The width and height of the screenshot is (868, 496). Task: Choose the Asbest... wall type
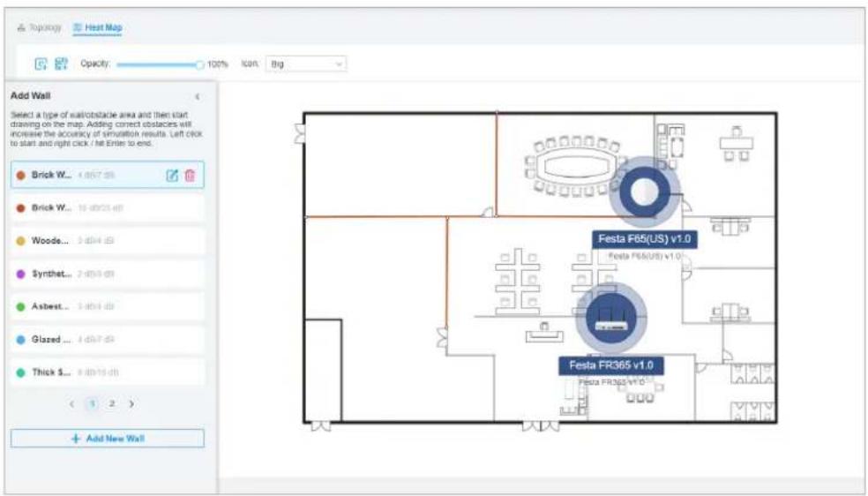click(x=108, y=306)
